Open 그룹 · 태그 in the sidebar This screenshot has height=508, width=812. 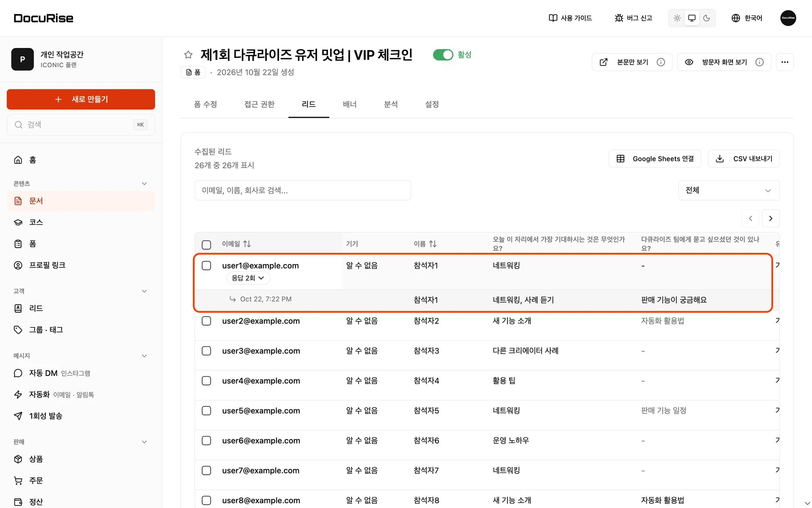tap(81, 330)
